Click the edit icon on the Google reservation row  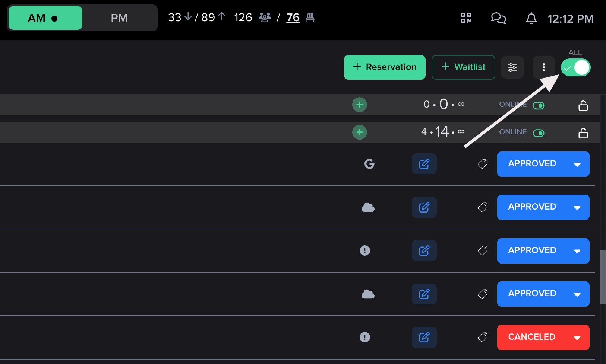(x=424, y=164)
